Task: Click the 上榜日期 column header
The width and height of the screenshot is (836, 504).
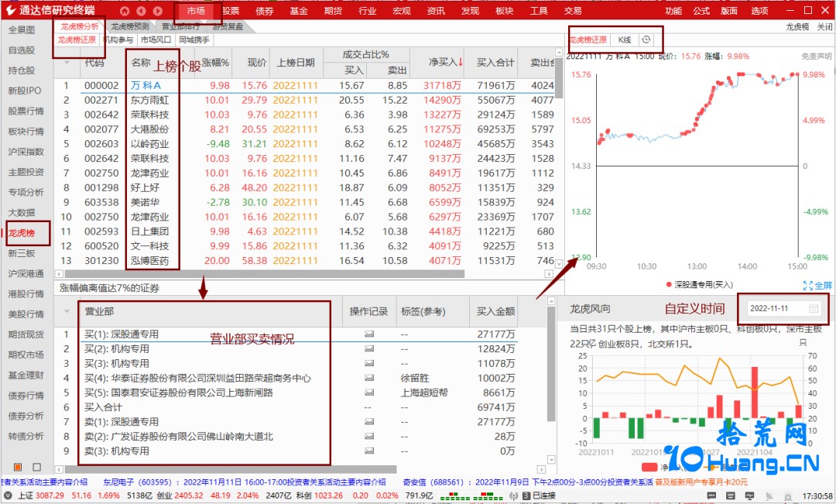Action: 296,63
